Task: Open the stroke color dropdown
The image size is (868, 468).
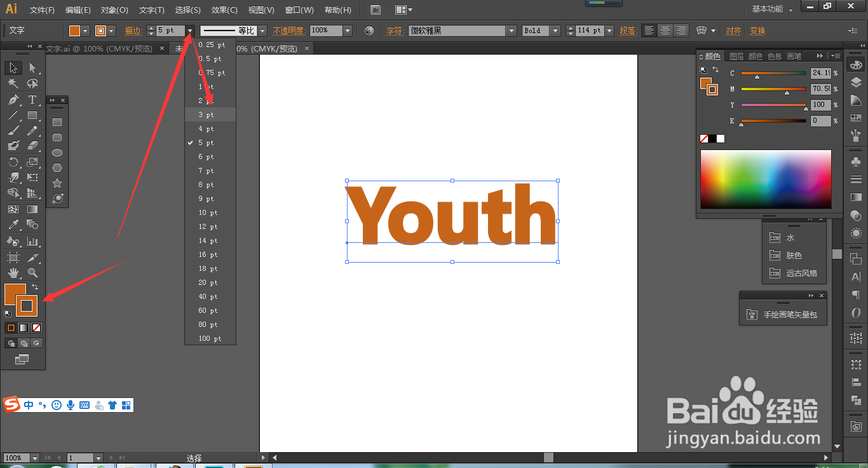Action: 112,31
